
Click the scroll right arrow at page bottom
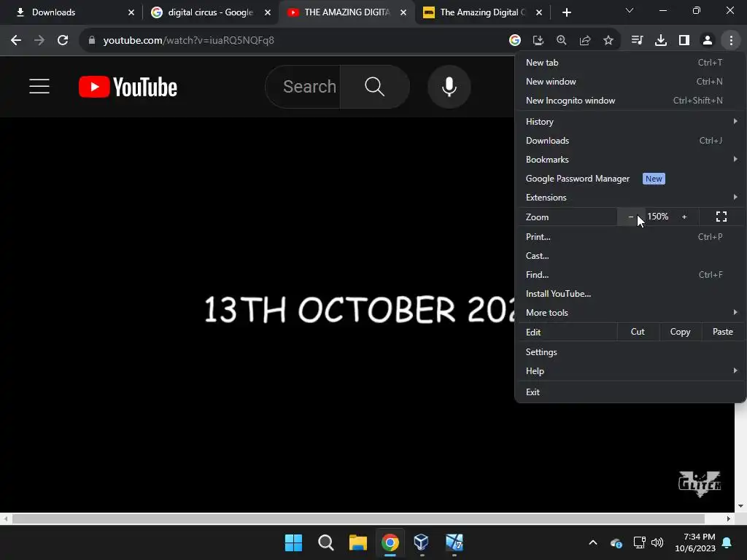tap(728, 518)
